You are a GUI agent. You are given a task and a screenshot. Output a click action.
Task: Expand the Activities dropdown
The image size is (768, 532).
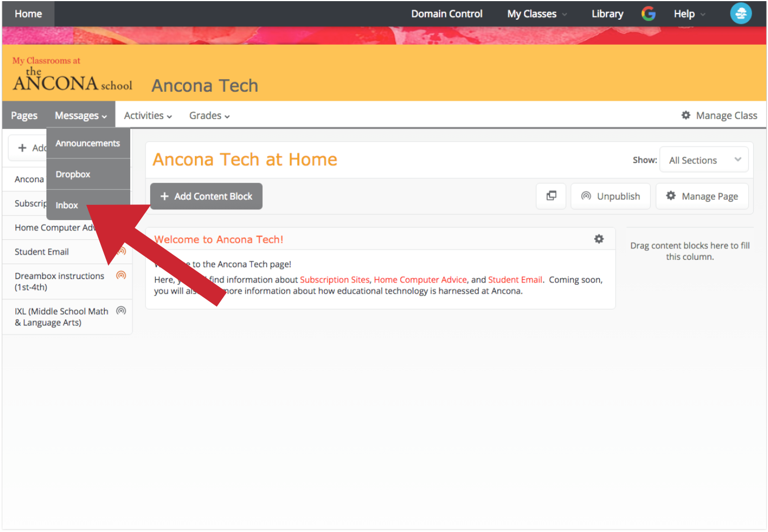[x=148, y=115]
